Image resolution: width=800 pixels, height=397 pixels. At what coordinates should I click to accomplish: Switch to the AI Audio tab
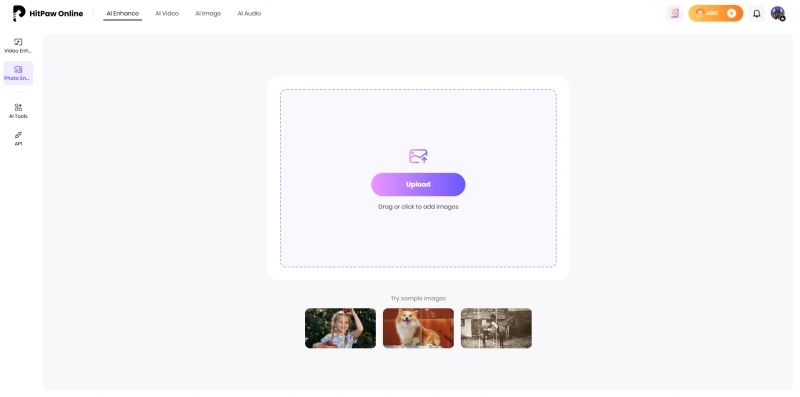click(x=249, y=13)
